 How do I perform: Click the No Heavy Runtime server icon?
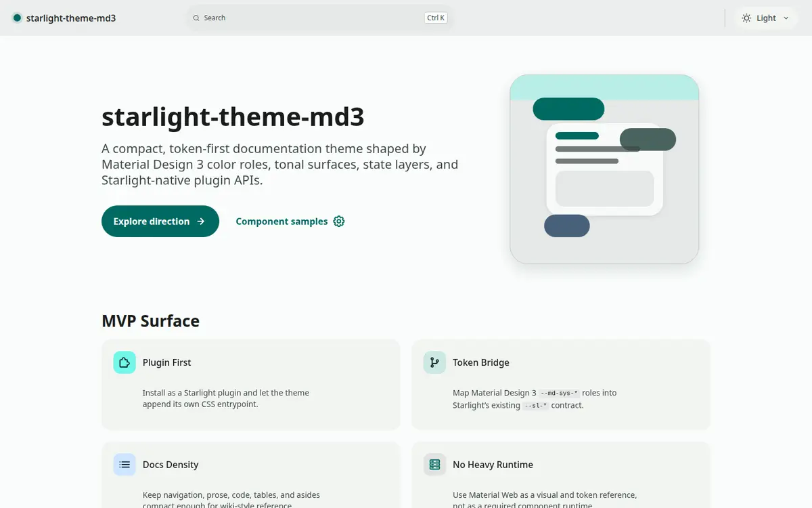[434, 465]
